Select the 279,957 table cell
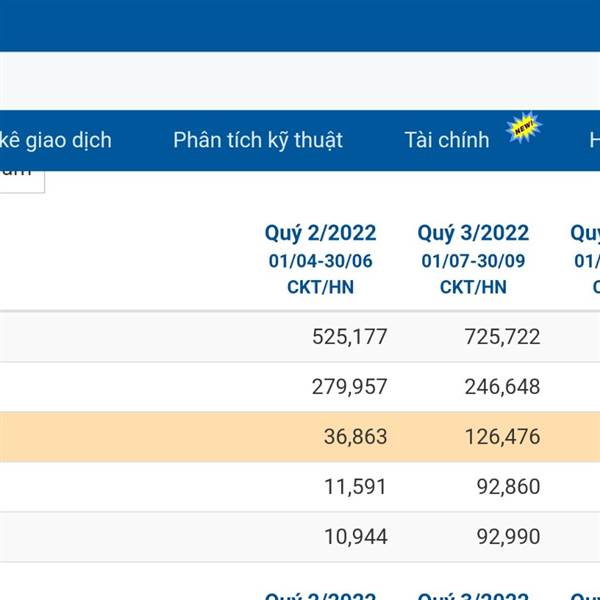 pos(349,387)
